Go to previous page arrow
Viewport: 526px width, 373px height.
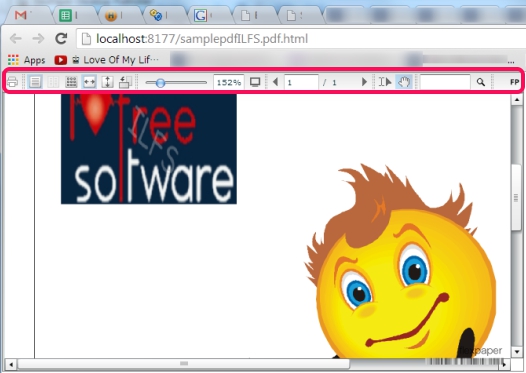point(275,82)
